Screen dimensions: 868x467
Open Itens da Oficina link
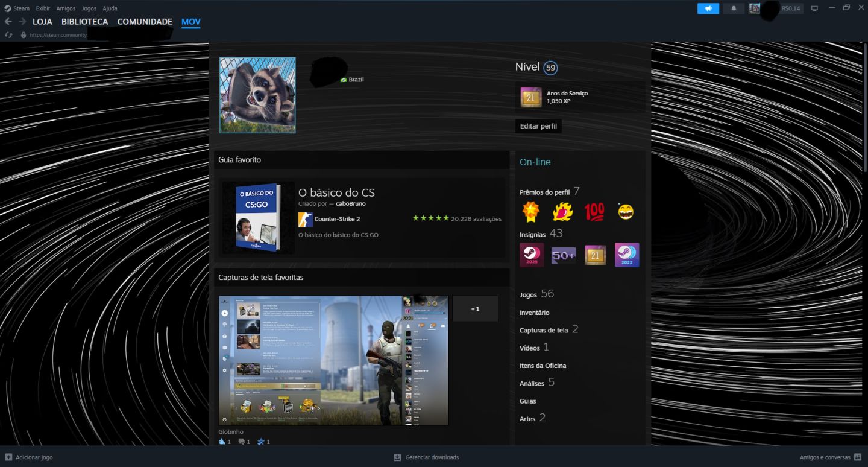542,366
